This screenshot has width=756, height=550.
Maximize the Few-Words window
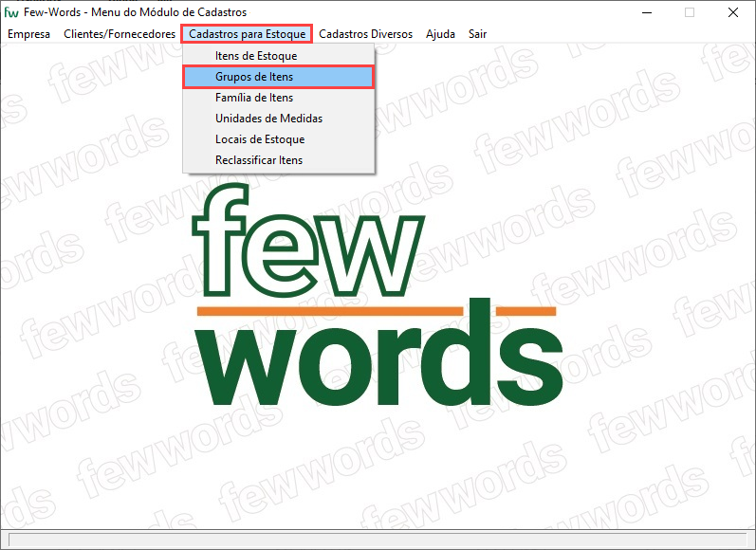coord(690,12)
